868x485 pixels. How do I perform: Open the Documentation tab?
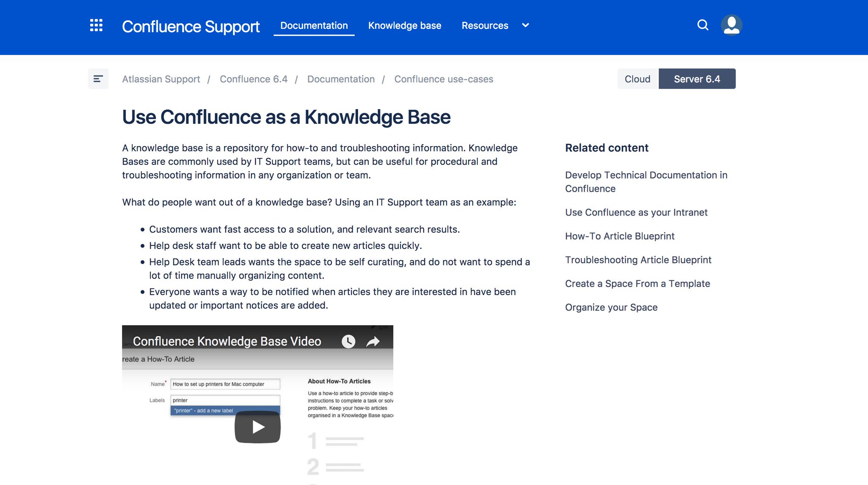[314, 25]
